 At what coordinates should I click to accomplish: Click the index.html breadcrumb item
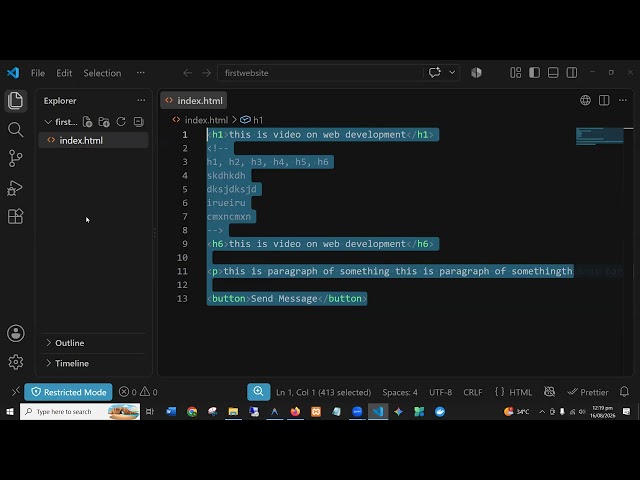[x=206, y=120]
